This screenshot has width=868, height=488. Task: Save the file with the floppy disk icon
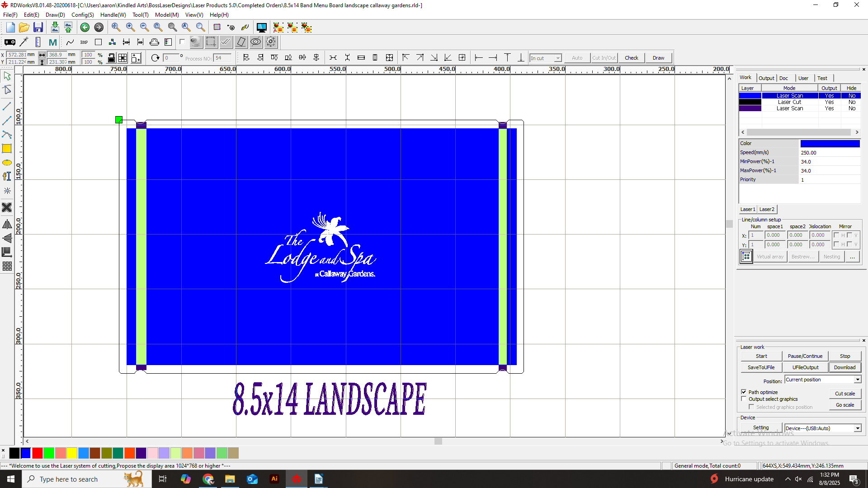(x=38, y=28)
